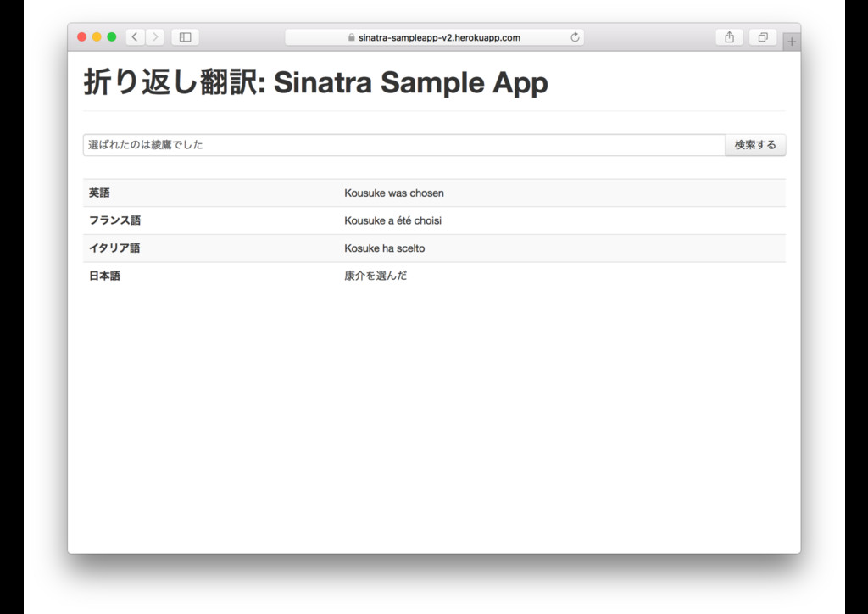Go forward with the Safari forward arrow
This screenshot has width=868, height=614.
pos(155,37)
